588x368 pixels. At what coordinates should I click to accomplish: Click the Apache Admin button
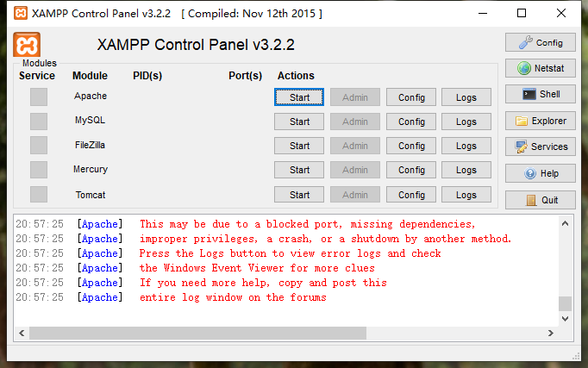(354, 97)
